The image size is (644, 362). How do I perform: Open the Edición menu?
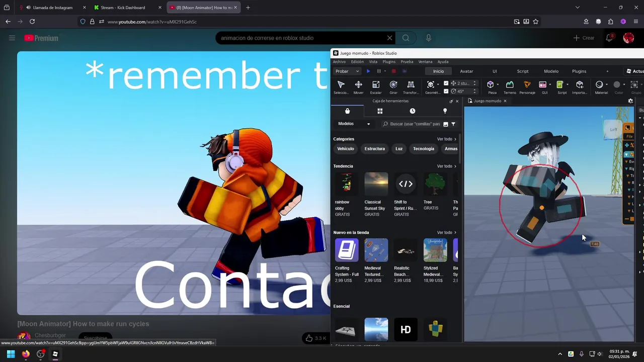[x=357, y=62]
